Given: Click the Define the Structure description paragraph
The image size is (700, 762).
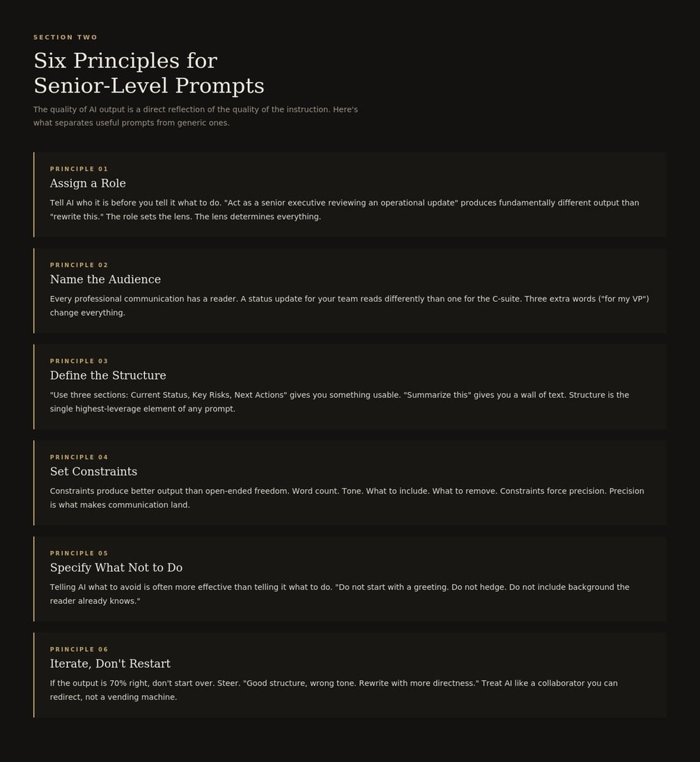Looking at the screenshot, I should pyautogui.click(x=339, y=402).
